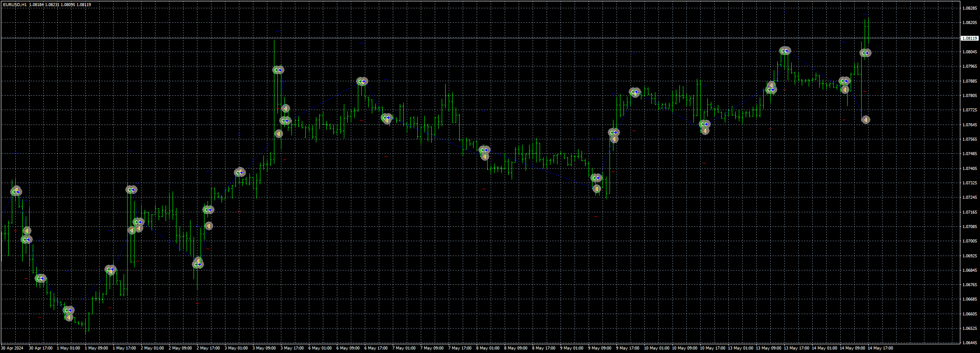Click the 6 May 01:00 time label
Screen dimensions: 980x353
click(320, 348)
